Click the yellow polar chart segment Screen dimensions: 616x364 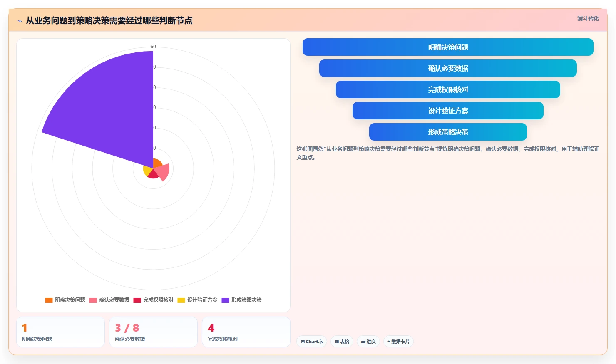click(x=147, y=171)
